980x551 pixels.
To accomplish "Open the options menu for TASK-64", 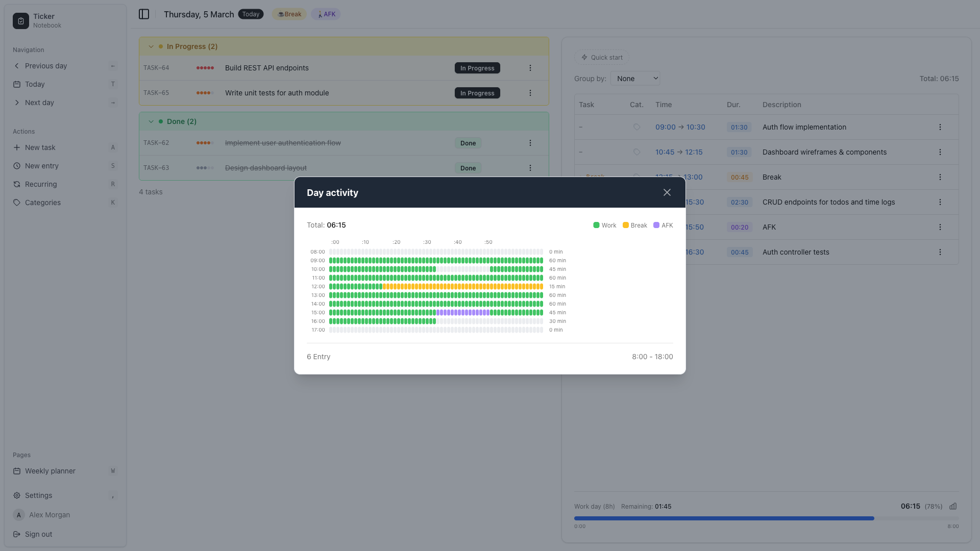I will (x=530, y=67).
